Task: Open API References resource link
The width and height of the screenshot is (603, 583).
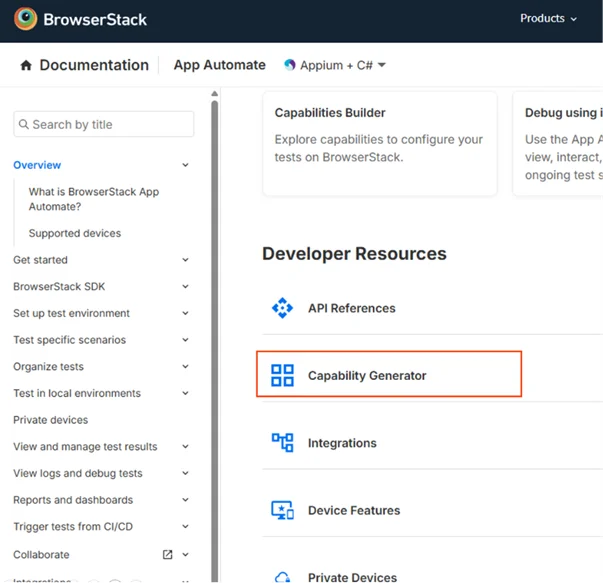Action: pyautogui.click(x=351, y=308)
